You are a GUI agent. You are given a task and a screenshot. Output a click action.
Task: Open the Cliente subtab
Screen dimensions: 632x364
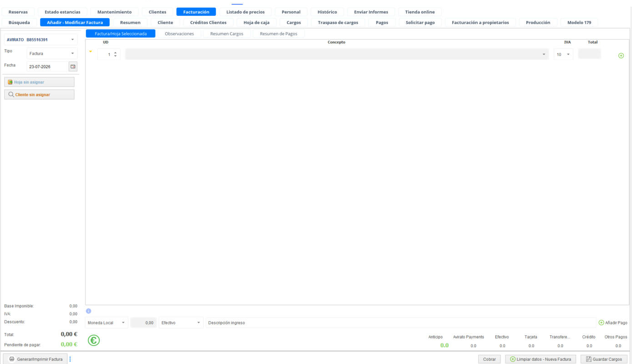pos(165,22)
